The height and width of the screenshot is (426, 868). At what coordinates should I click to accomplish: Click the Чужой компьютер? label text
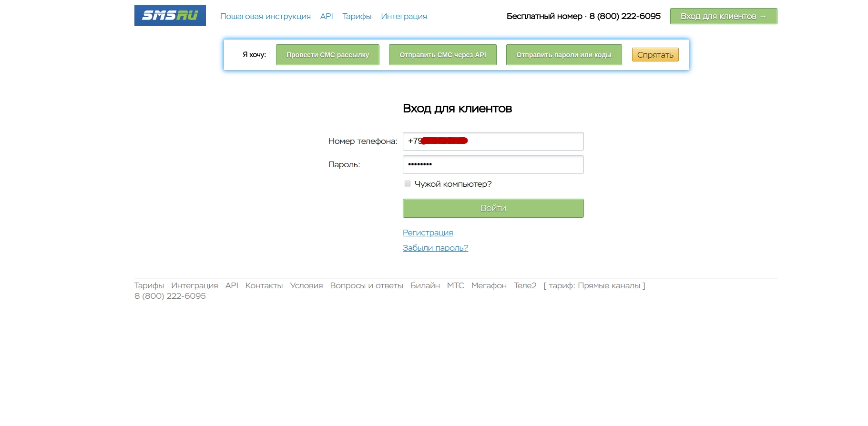click(x=453, y=184)
